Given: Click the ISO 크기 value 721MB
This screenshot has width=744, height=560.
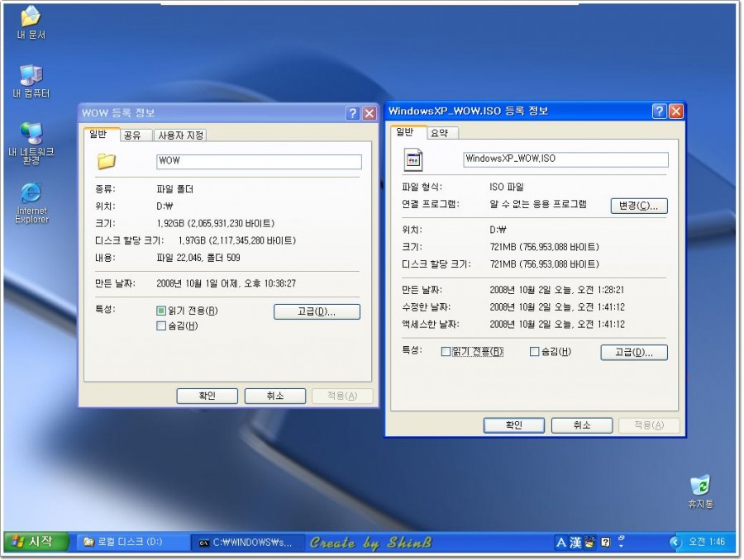Looking at the screenshot, I should click(545, 247).
